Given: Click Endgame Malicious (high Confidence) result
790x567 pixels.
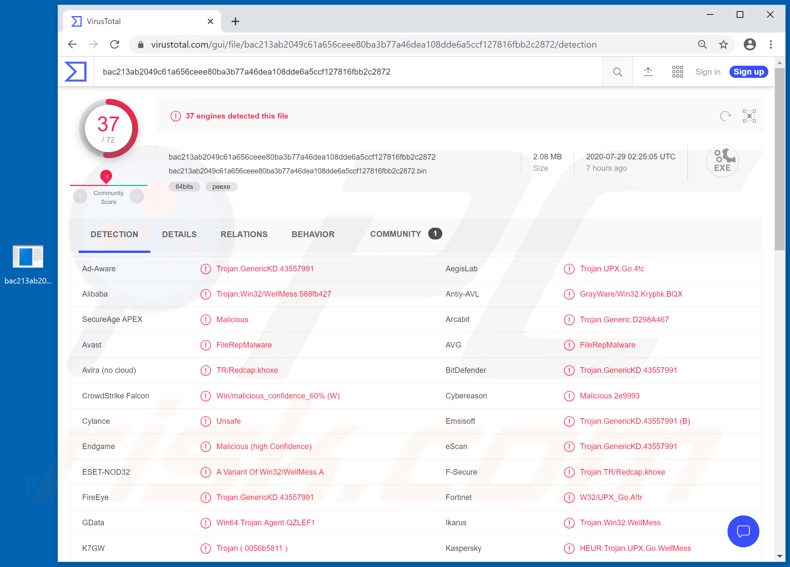Looking at the screenshot, I should click(264, 446).
